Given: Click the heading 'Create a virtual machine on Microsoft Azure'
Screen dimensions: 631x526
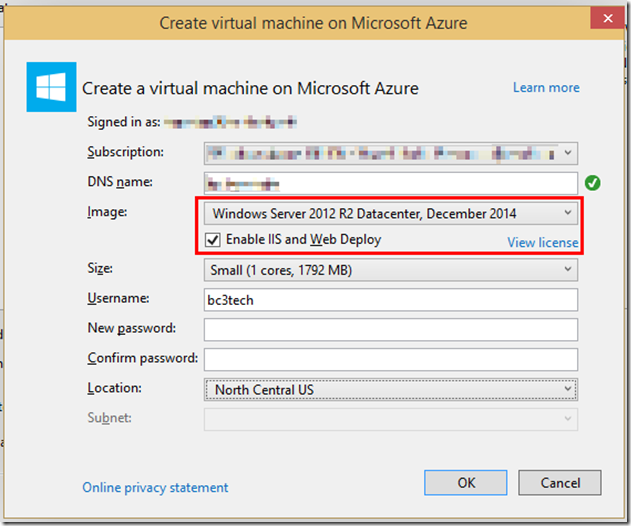Looking at the screenshot, I should click(x=250, y=89).
